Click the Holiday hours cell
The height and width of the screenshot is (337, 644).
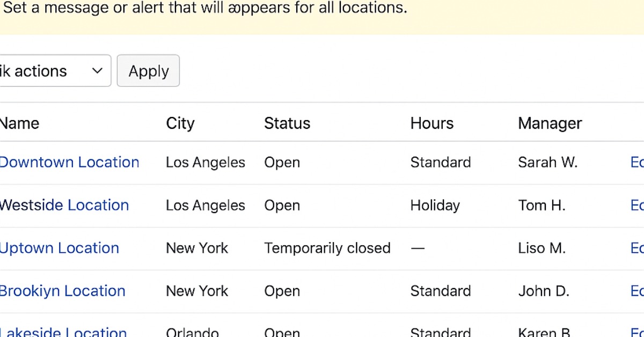435,205
